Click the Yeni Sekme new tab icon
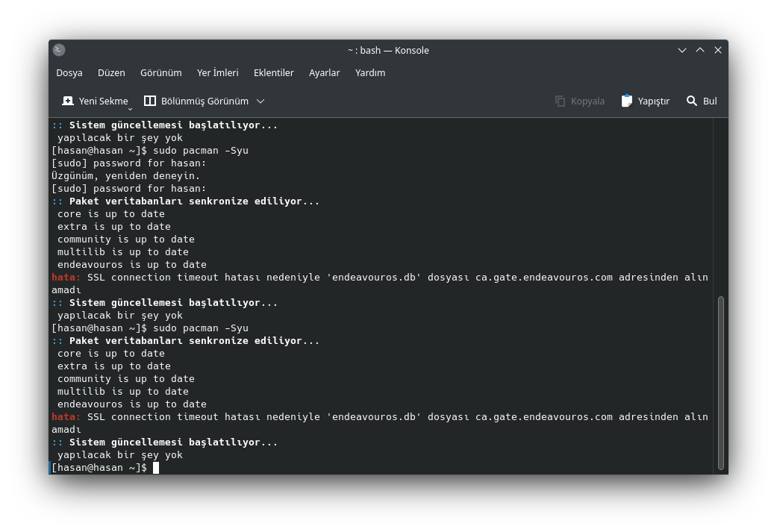Viewport: 777px width, 532px height. (67, 101)
